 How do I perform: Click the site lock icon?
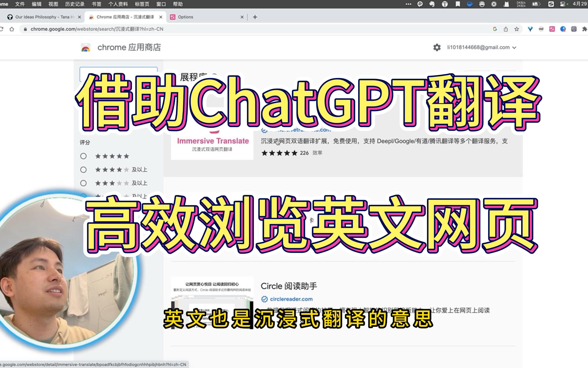pos(25,29)
